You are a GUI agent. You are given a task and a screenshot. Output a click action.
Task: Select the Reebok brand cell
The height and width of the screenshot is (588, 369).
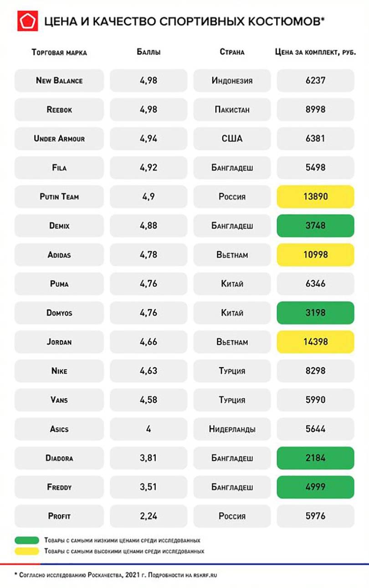pos(59,110)
